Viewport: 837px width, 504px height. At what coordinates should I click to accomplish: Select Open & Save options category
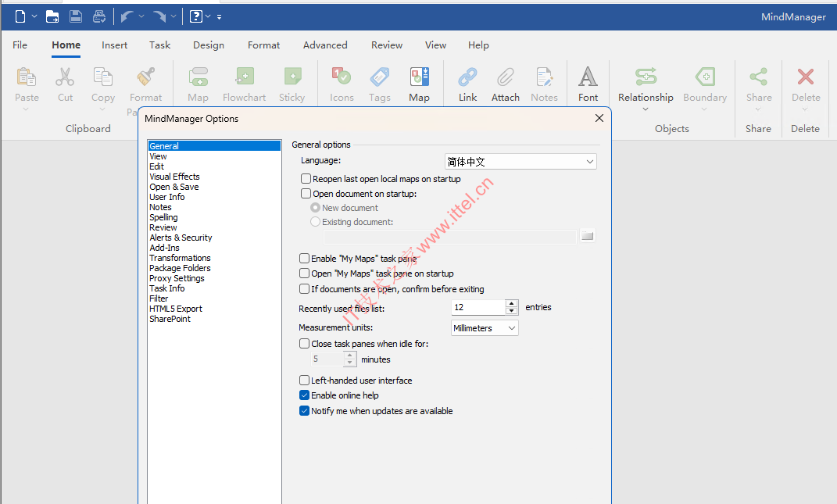click(x=174, y=187)
